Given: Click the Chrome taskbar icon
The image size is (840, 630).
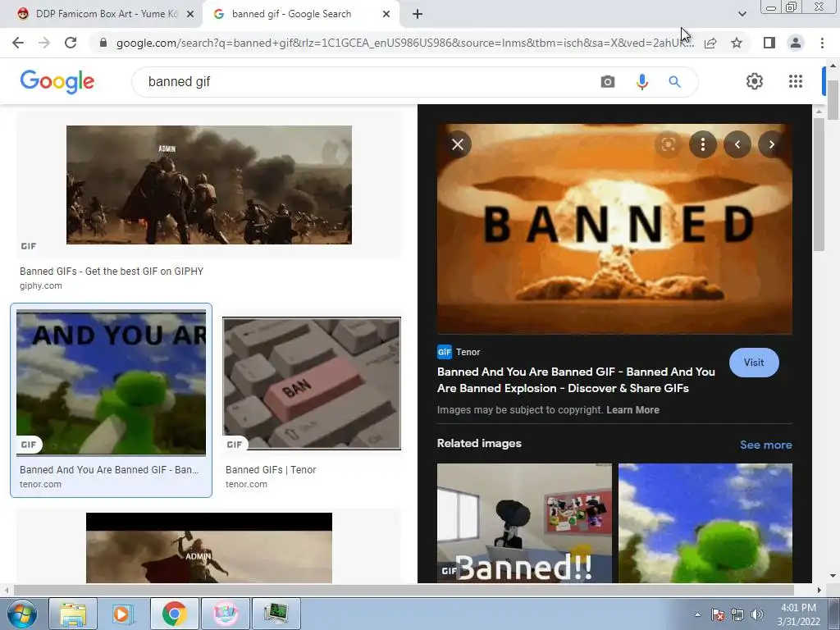Looking at the screenshot, I should pyautogui.click(x=174, y=614).
